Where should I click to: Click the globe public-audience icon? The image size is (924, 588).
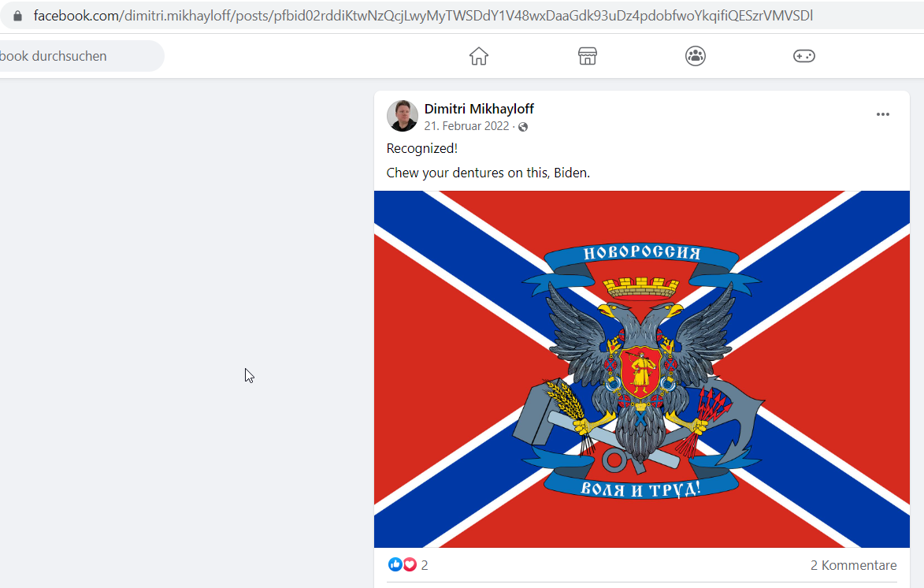[x=523, y=127]
